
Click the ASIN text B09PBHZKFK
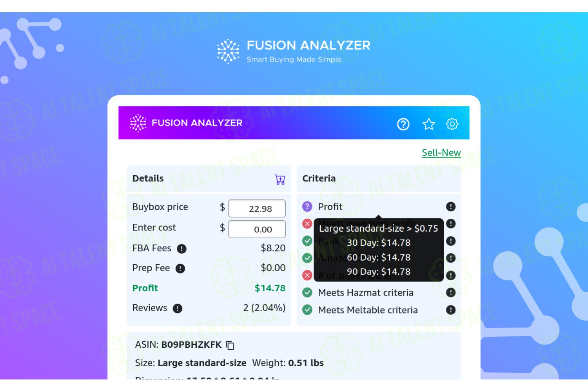point(192,345)
